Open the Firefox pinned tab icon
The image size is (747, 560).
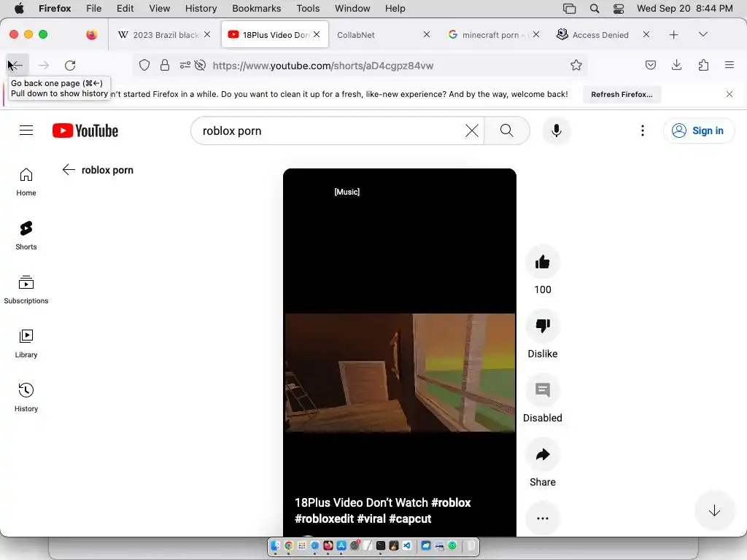click(x=91, y=35)
